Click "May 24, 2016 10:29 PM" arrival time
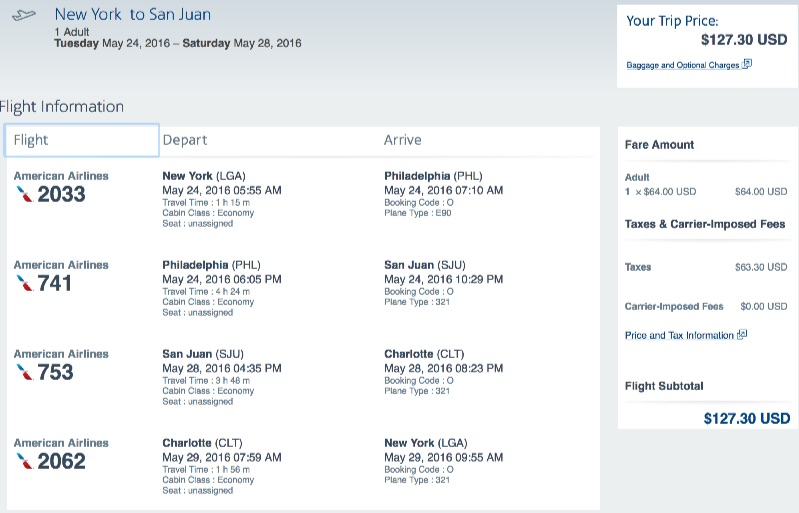Image resolution: width=799 pixels, height=513 pixels. click(x=443, y=280)
